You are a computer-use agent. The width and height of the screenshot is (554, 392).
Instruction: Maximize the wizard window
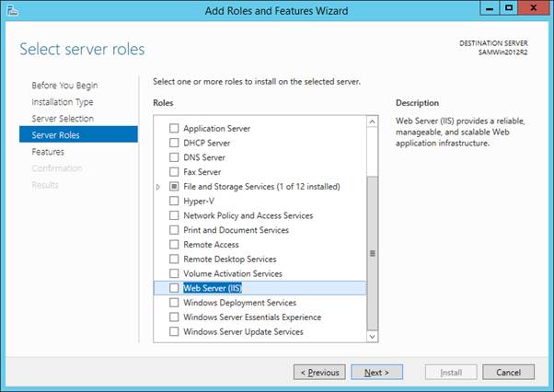(509, 8)
